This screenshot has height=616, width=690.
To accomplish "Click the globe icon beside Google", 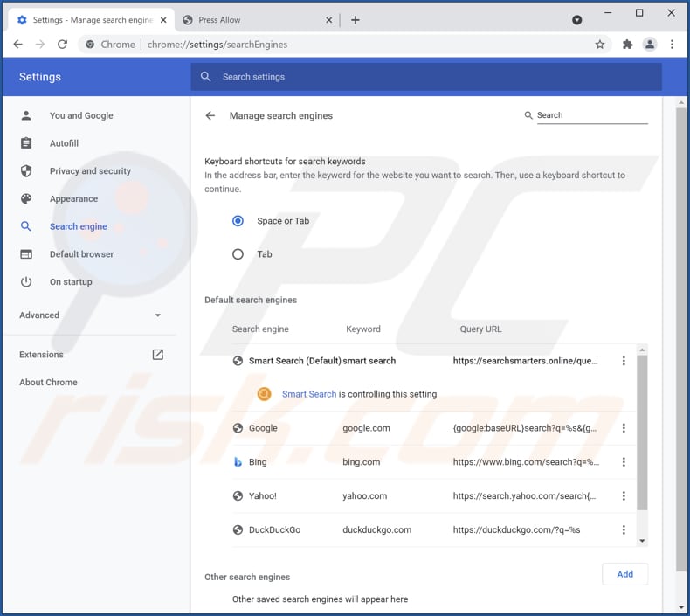I will click(238, 428).
